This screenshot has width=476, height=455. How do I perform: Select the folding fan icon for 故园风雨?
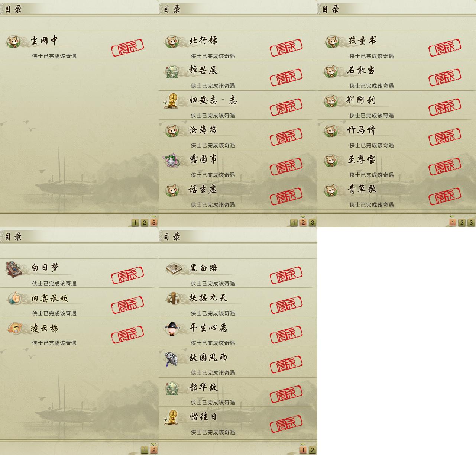[x=172, y=359]
